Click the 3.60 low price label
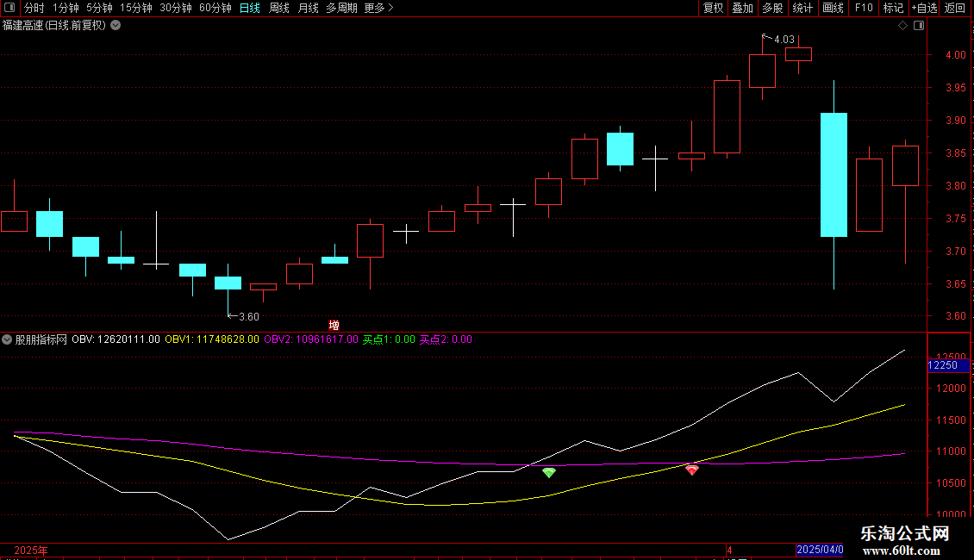974x560 pixels. click(248, 317)
